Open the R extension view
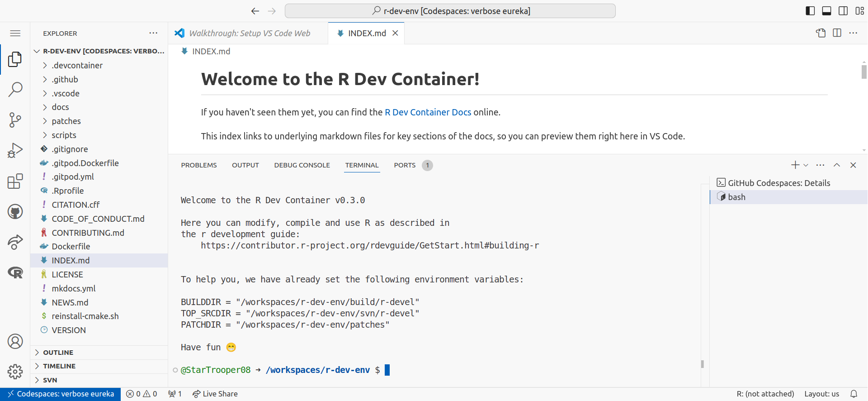This screenshot has height=401, width=868. pyautogui.click(x=15, y=272)
